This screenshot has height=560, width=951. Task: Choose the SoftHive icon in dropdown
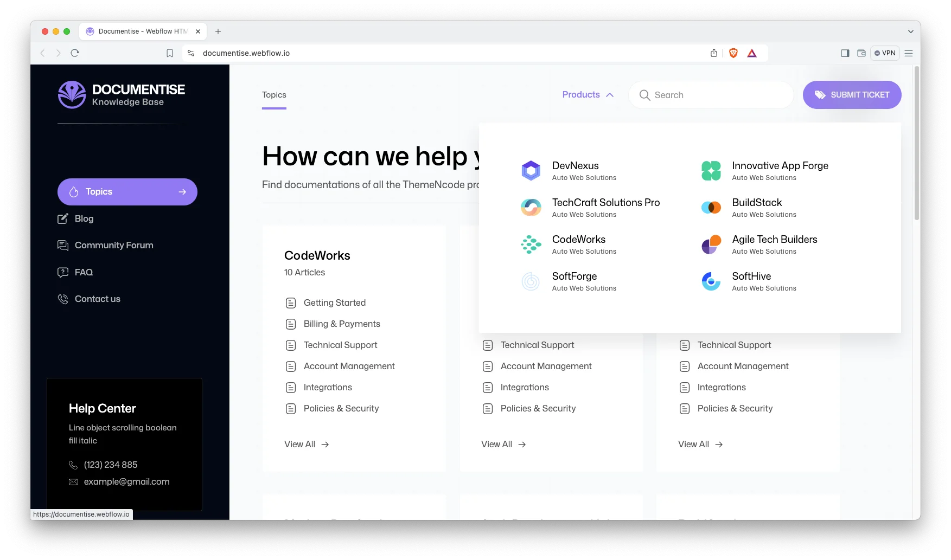(711, 281)
